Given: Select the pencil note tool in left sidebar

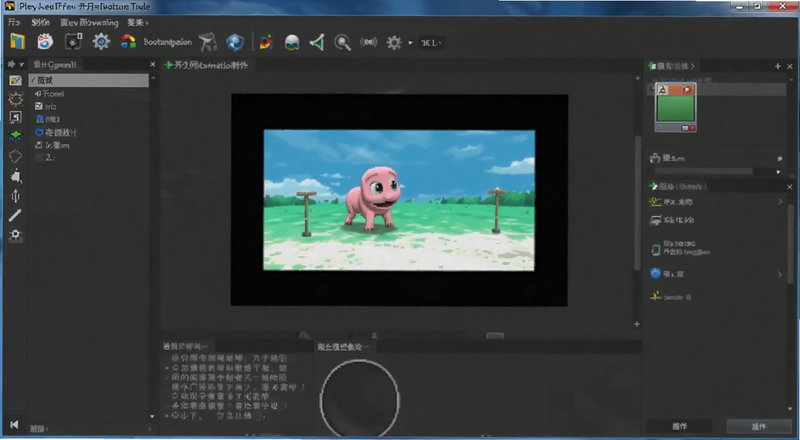Looking at the screenshot, I should (15, 81).
